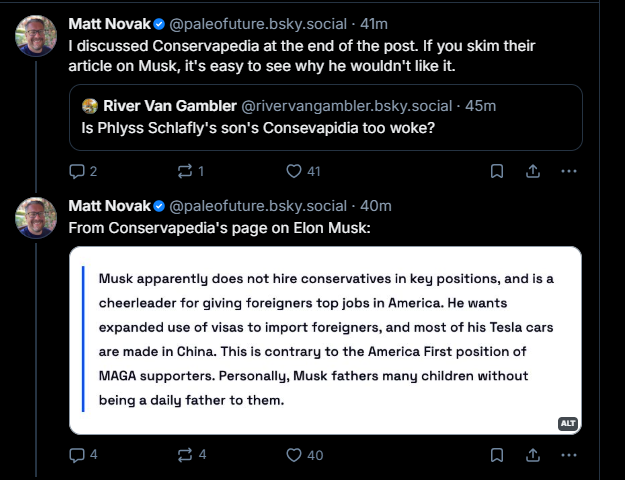Bookmark the first Matt Novak post
Screen dimensions: 625x480
tap(497, 171)
